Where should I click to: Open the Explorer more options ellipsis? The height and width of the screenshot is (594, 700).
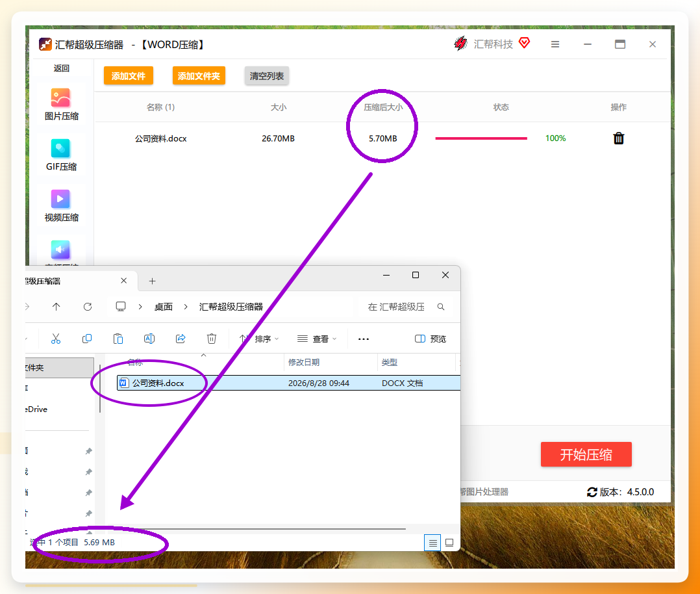[x=364, y=339]
